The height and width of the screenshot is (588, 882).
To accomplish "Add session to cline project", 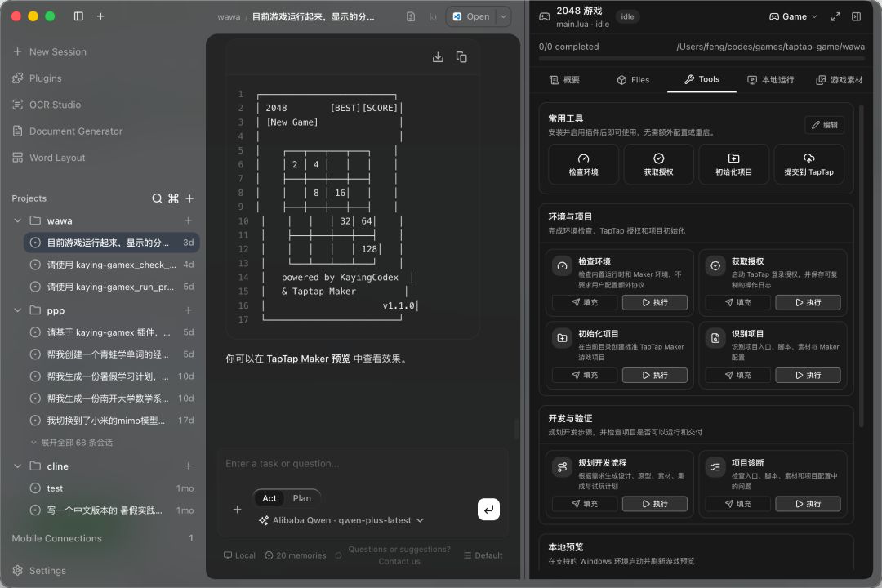I will (x=188, y=465).
